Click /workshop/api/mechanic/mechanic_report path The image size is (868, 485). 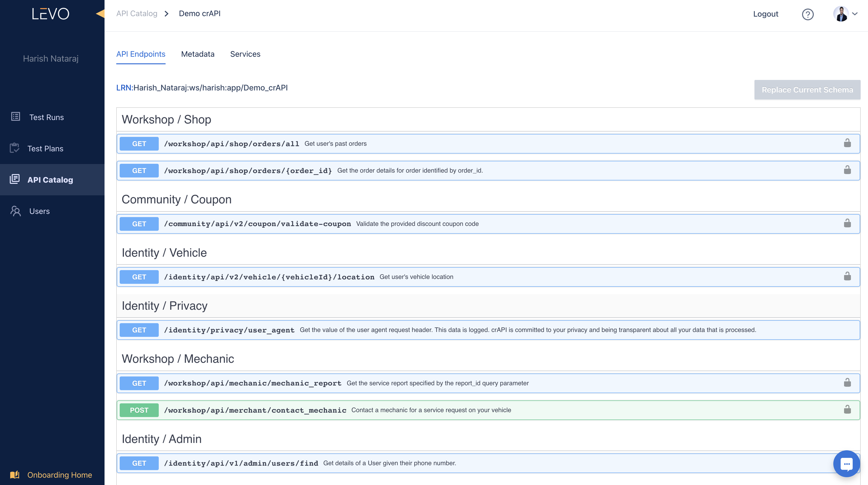pos(253,383)
